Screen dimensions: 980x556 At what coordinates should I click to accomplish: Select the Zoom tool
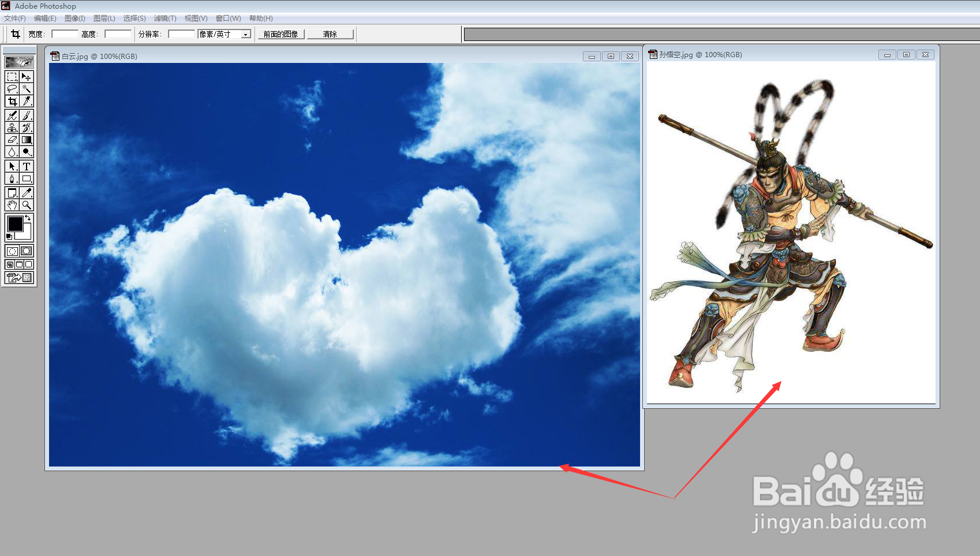(x=27, y=205)
